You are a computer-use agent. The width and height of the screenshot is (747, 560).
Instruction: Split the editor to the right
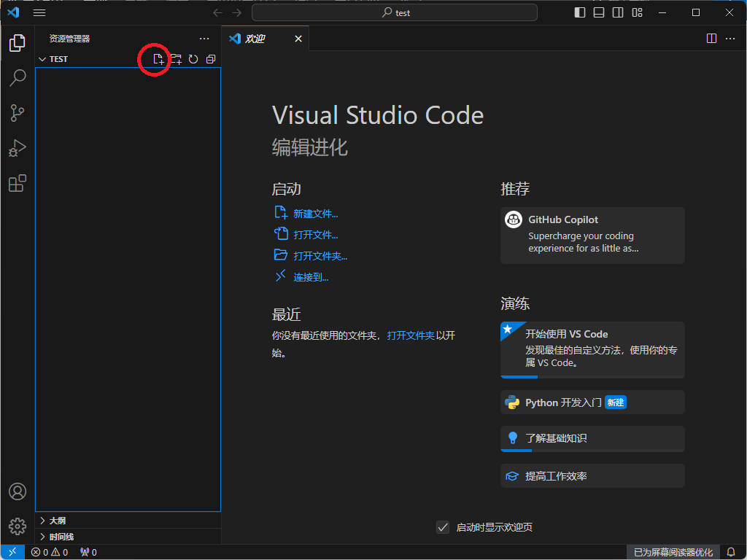coord(711,39)
